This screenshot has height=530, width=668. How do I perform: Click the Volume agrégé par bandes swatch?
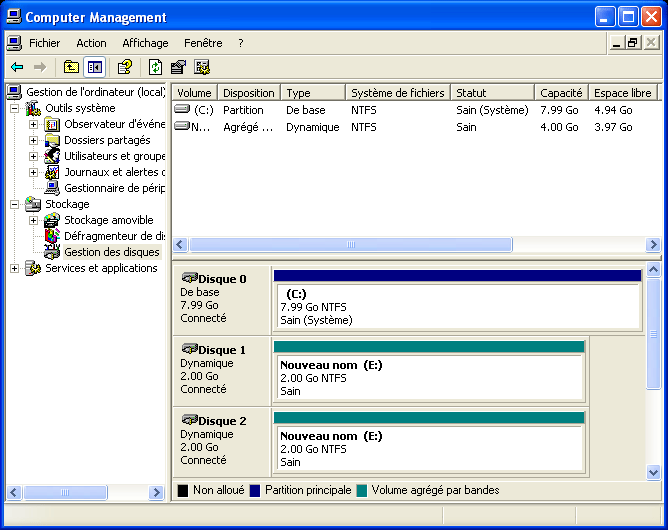click(x=362, y=490)
